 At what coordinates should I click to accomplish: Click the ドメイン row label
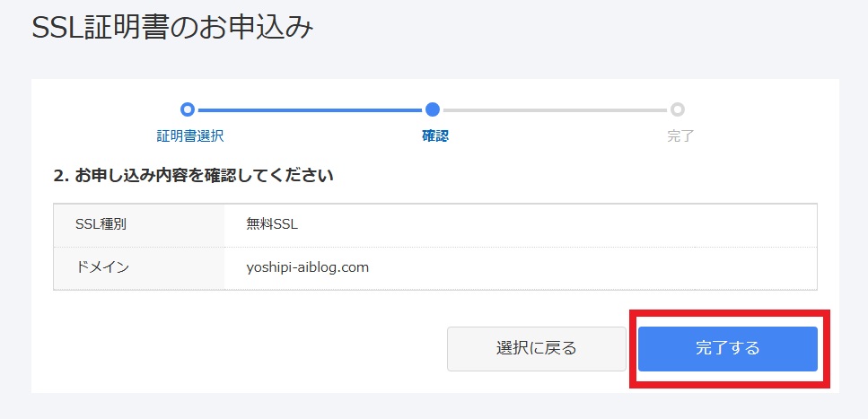click(101, 268)
